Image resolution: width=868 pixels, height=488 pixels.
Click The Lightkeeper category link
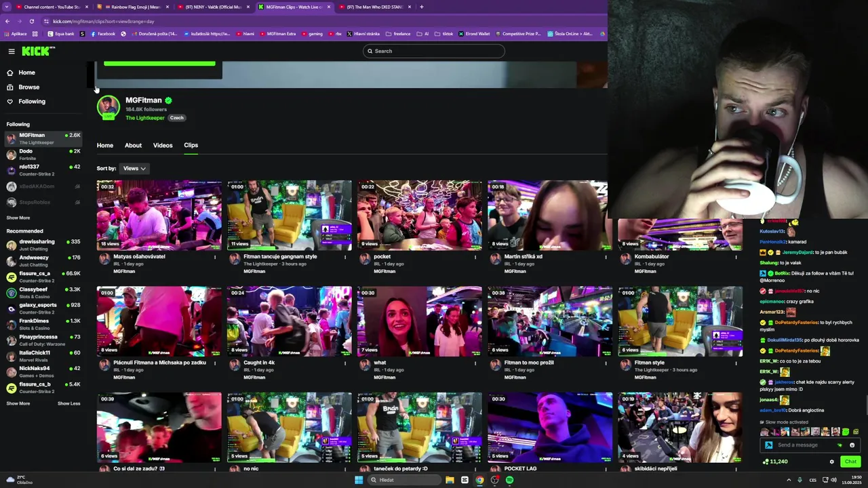click(x=145, y=118)
